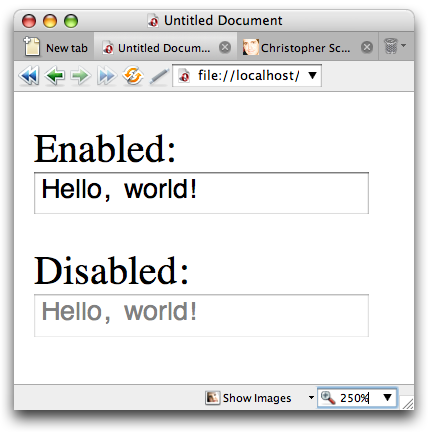Expand the arrow beside the trash icon
Image resolution: width=438 pixels, height=432 pixels.
[x=404, y=45]
